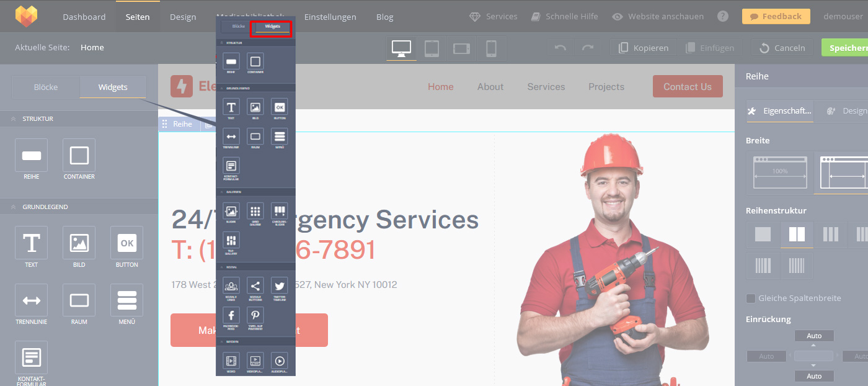Increase the top Einrückung value arrow
The image size is (868, 386).
(x=814, y=344)
